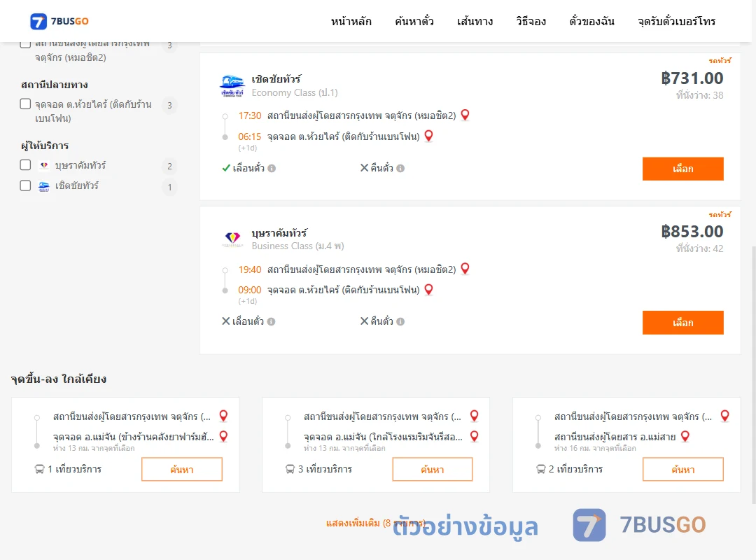756x560 pixels.
Task: Click info icon beside คืนตั๋ว on บุษราคัมทัวร์ trip
Action: click(400, 322)
